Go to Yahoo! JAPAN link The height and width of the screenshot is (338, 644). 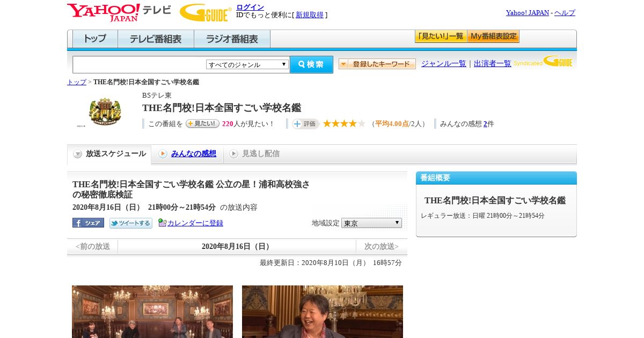tap(528, 12)
